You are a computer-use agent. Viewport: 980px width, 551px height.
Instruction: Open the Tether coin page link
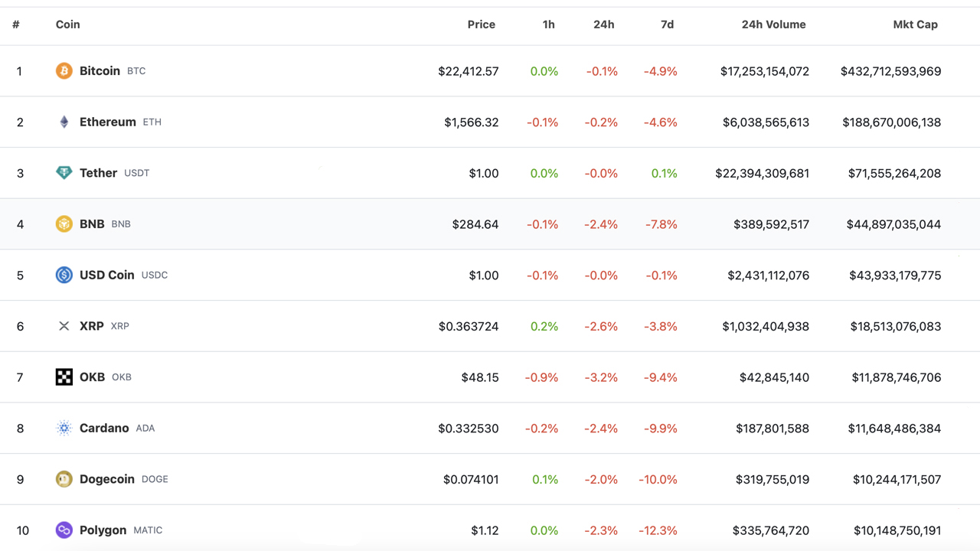[x=98, y=173]
